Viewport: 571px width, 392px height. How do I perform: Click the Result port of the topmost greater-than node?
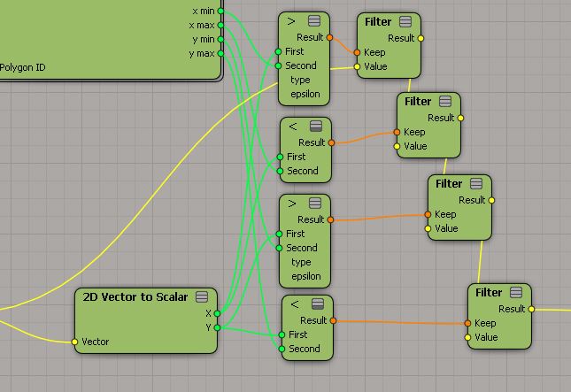click(x=329, y=37)
